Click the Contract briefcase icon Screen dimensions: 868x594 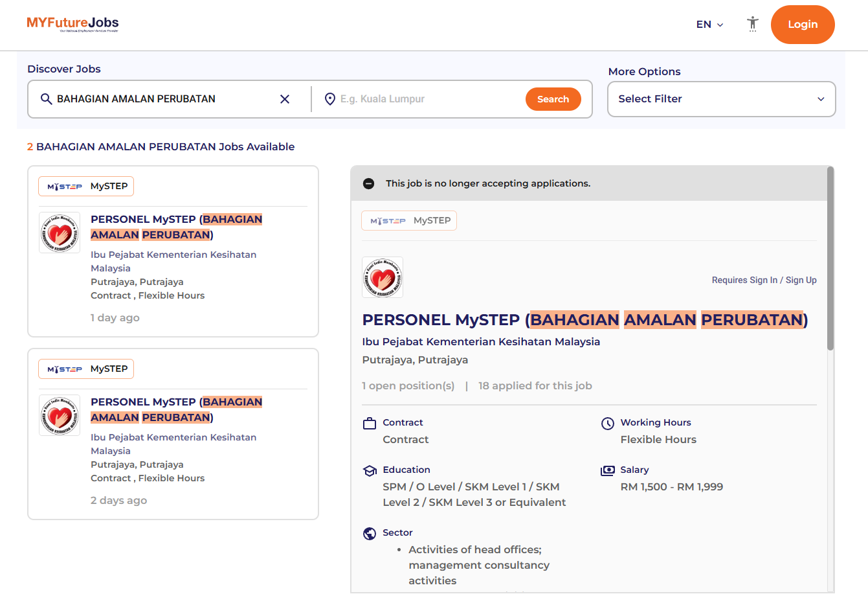click(370, 424)
